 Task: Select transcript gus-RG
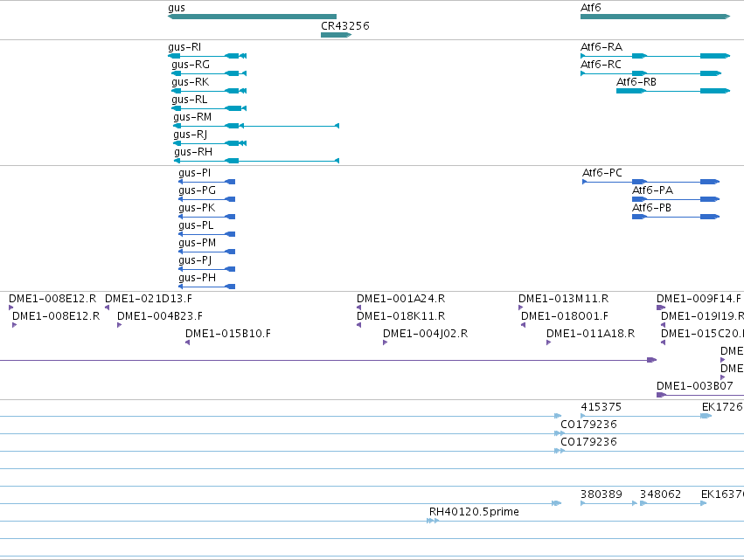[x=209, y=73]
